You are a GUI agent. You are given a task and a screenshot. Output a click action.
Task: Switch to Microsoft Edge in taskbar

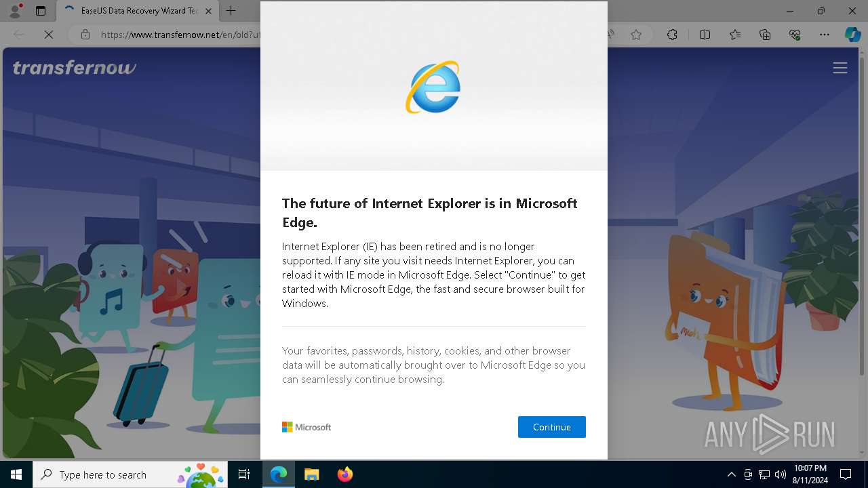[279, 474]
